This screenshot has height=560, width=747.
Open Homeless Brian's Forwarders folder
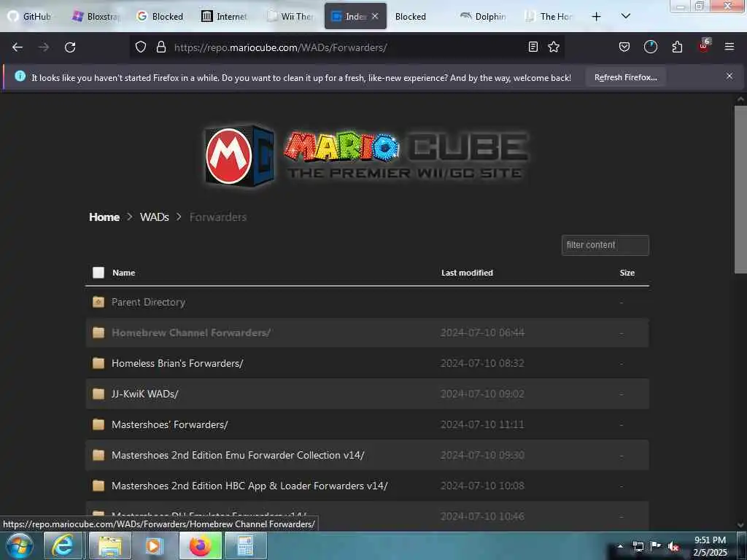coord(177,363)
